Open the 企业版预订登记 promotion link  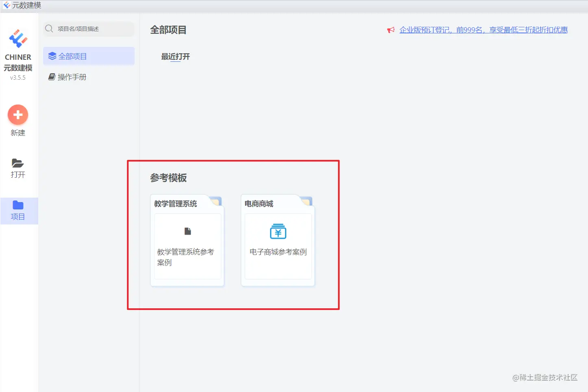483,30
